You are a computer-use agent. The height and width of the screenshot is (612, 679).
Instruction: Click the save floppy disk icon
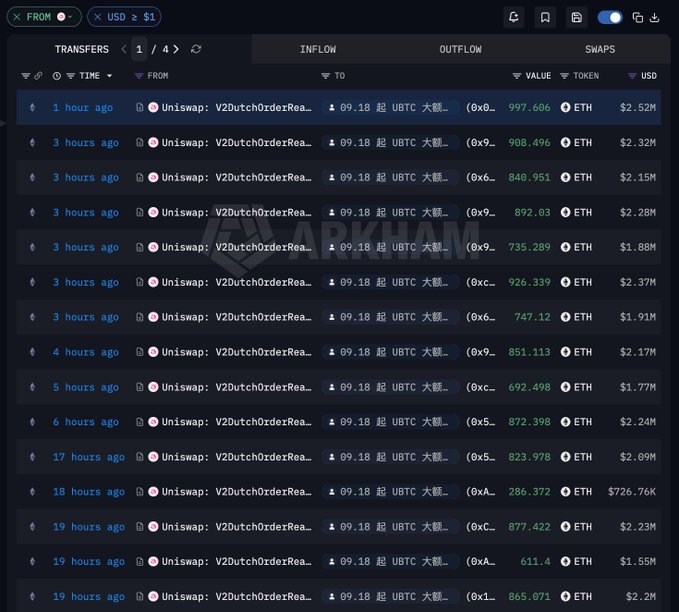click(576, 17)
